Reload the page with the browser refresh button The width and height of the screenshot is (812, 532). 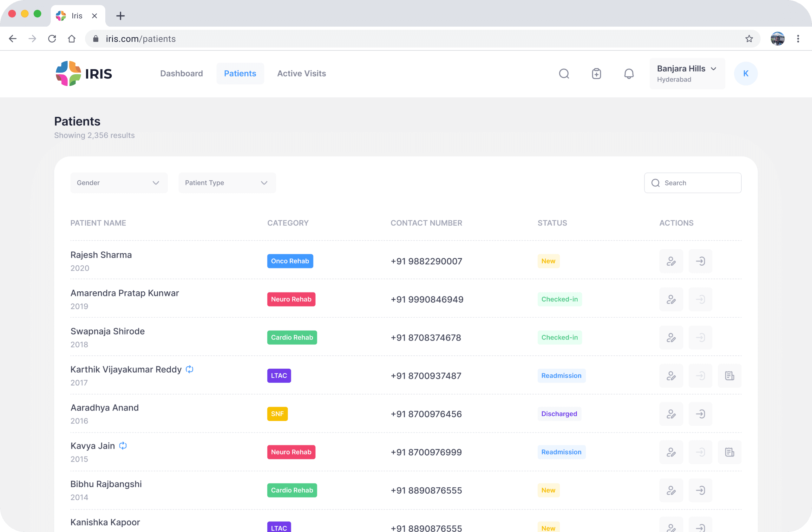52,39
